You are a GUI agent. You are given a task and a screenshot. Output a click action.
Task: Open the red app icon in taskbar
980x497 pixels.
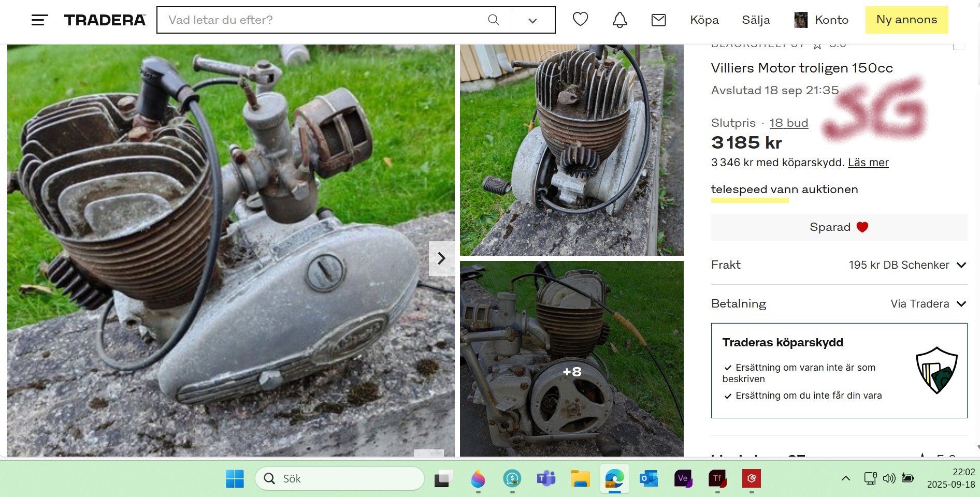(x=752, y=478)
